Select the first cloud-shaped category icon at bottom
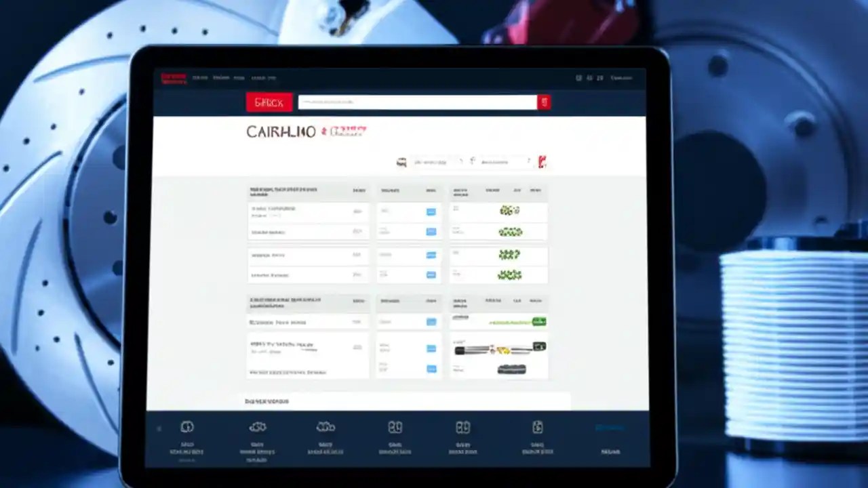868x488 pixels. [x=259, y=428]
